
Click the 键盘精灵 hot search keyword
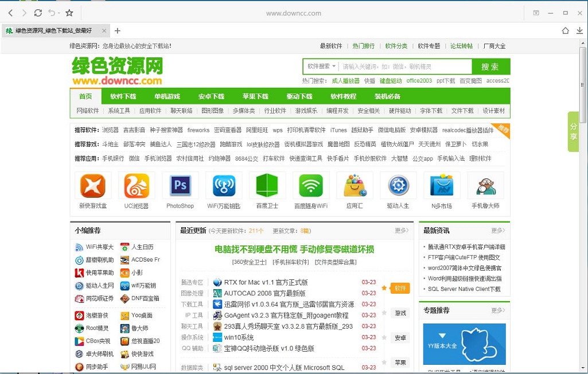tap(390, 80)
